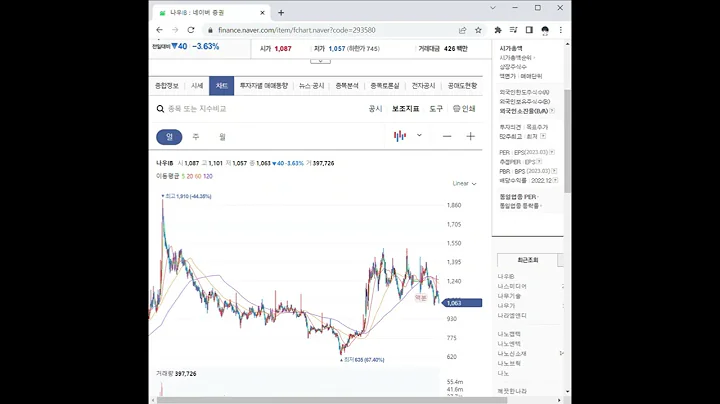Share this page via share icon
The image size is (720, 404).
tap(462, 30)
